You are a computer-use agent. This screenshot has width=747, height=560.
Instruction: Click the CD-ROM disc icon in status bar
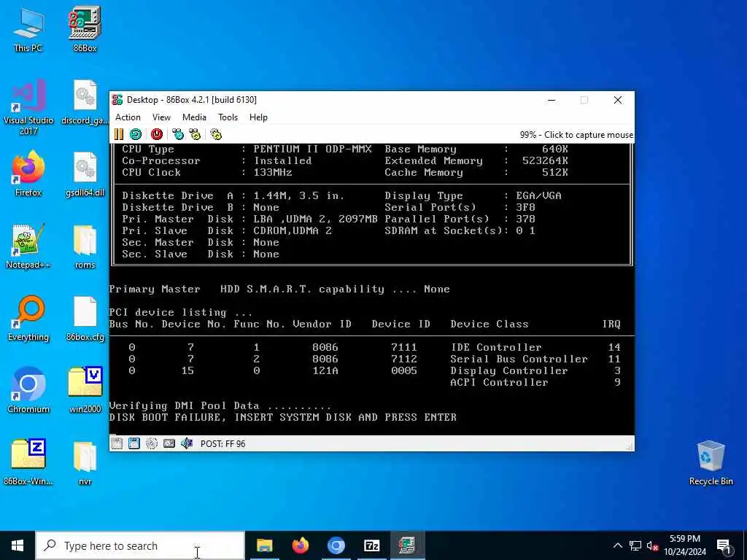[152, 443]
